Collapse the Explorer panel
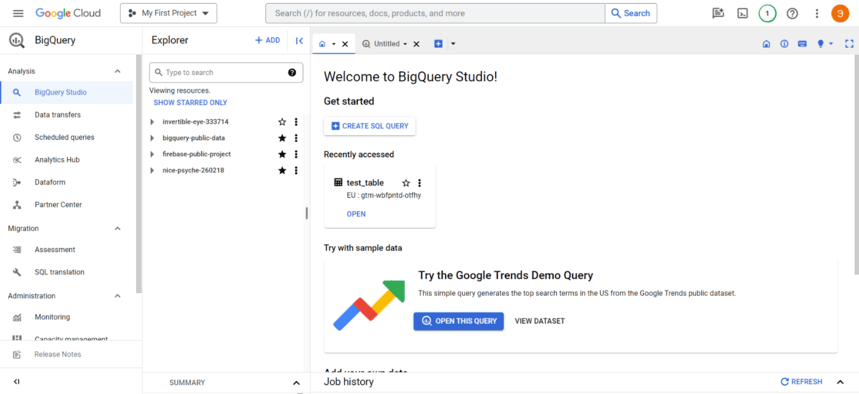Image resolution: width=859 pixels, height=394 pixels. tap(299, 41)
